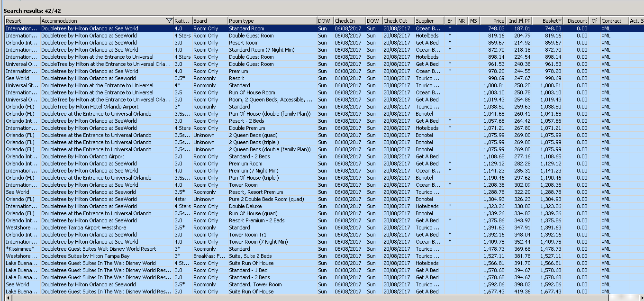Click the NR column header
Viewport: 644px width, 301px height.
tap(462, 21)
